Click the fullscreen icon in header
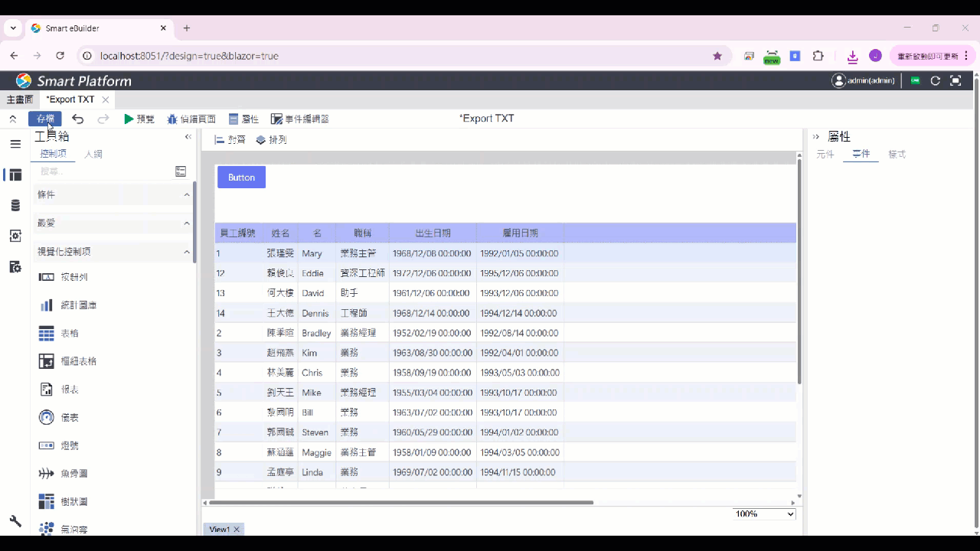 pos(955,80)
